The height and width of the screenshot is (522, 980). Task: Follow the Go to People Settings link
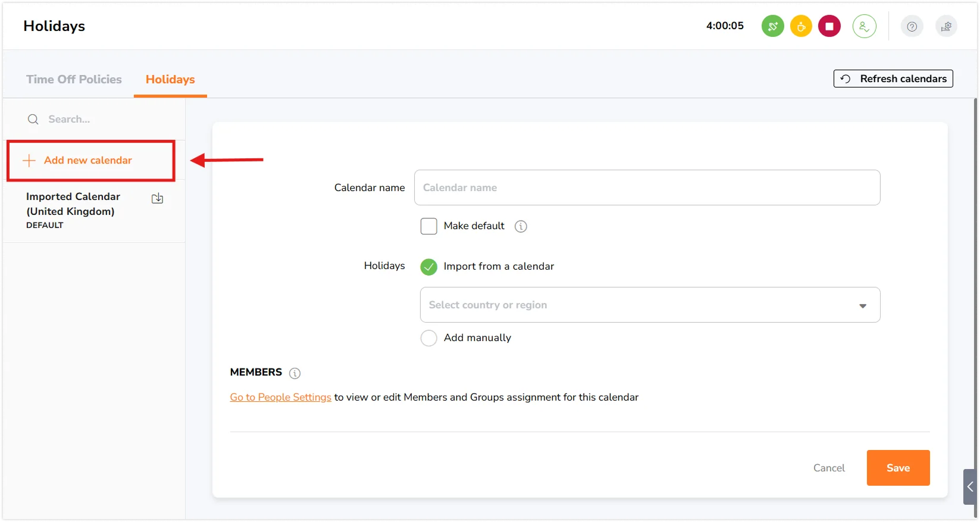tap(280, 397)
